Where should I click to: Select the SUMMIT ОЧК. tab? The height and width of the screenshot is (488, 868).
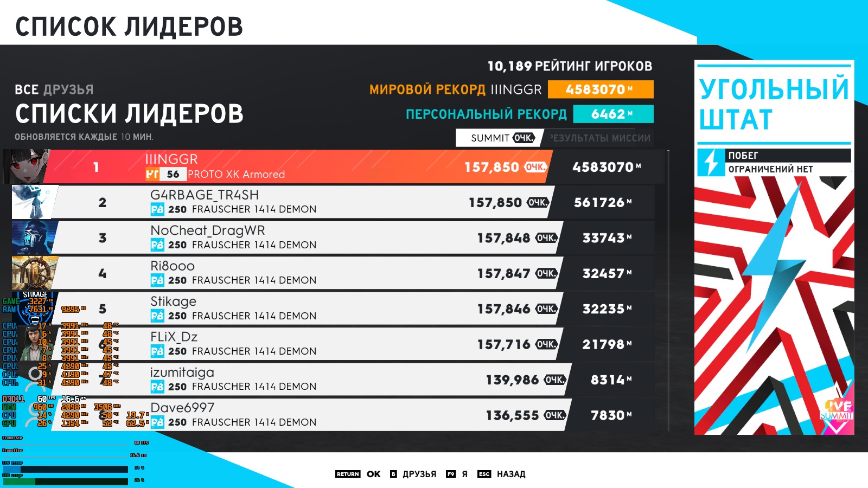502,138
